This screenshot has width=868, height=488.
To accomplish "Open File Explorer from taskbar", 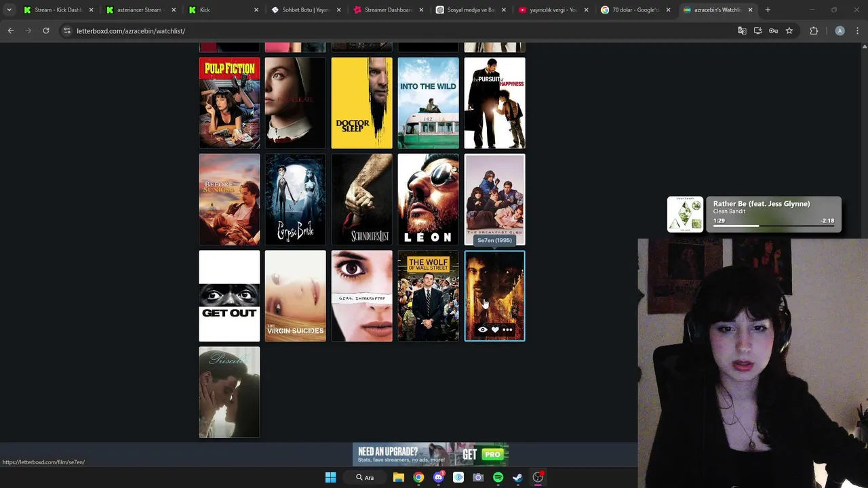I will 399,477.
